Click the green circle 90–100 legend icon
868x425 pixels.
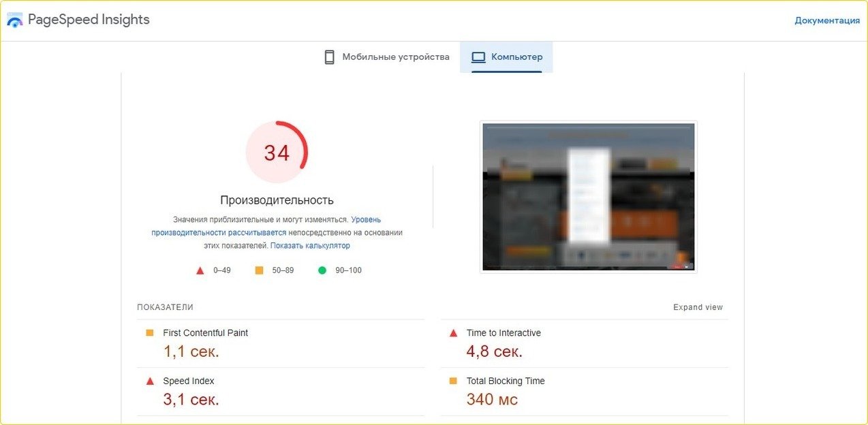coord(322,270)
